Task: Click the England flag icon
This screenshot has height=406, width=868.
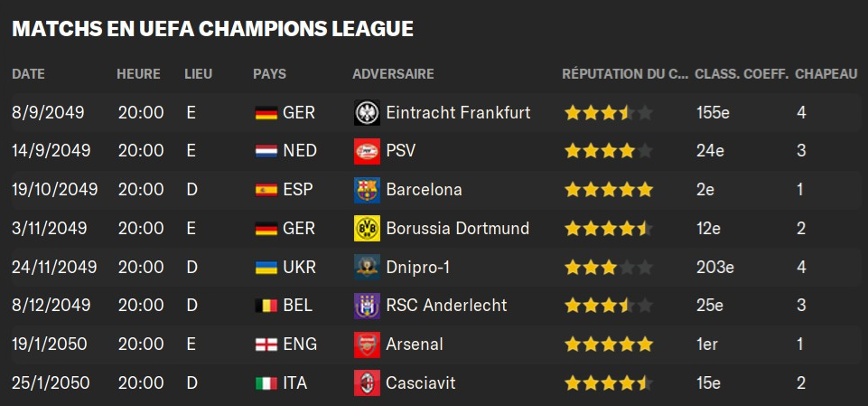Action: pyautogui.click(x=266, y=345)
